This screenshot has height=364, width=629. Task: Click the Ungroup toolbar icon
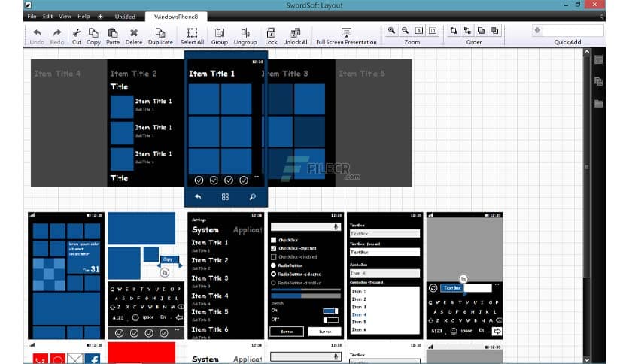245,32
